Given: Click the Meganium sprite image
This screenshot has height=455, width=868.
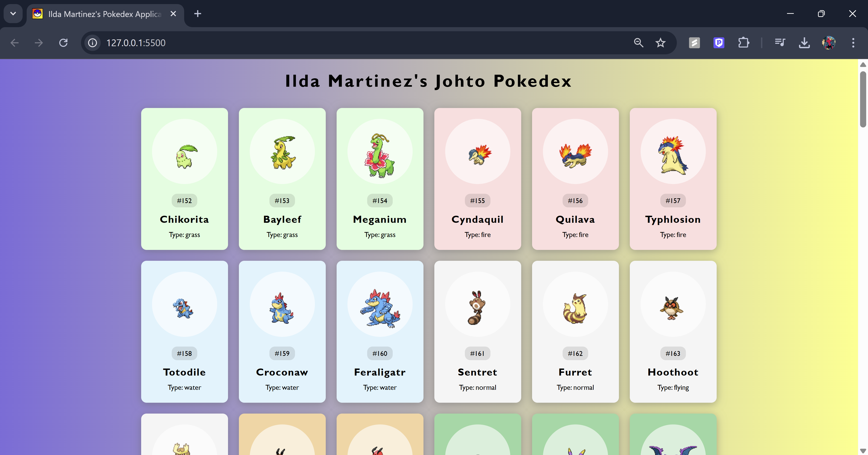Looking at the screenshot, I should point(380,155).
